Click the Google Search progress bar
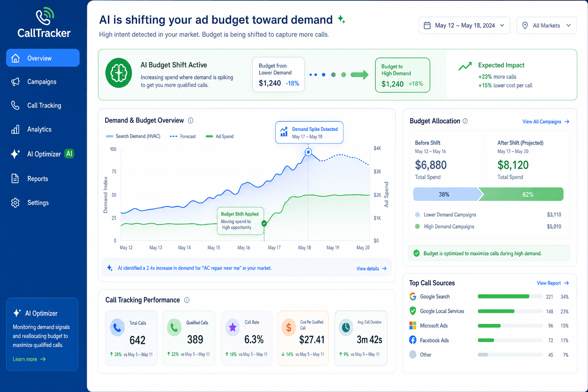Image resolution: width=588 pixels, height=392 pixels. [510, 297]
